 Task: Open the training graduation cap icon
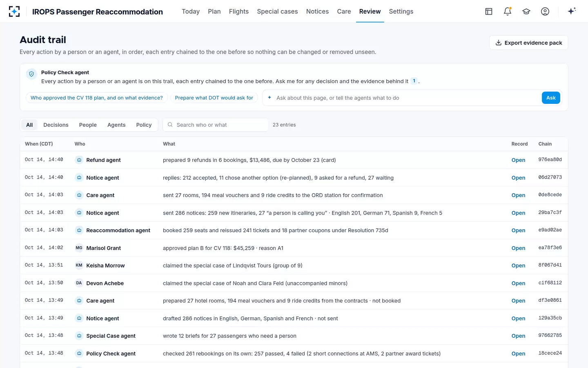pyautogui.click(x=526, y=11)
